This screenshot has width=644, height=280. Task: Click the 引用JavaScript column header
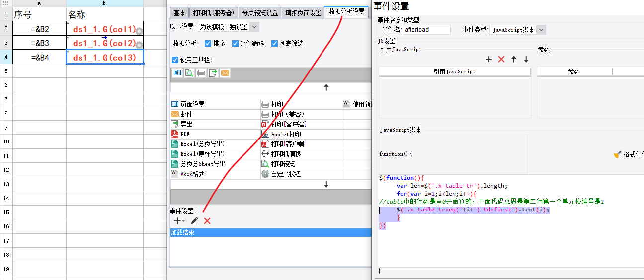pos(454,71)
